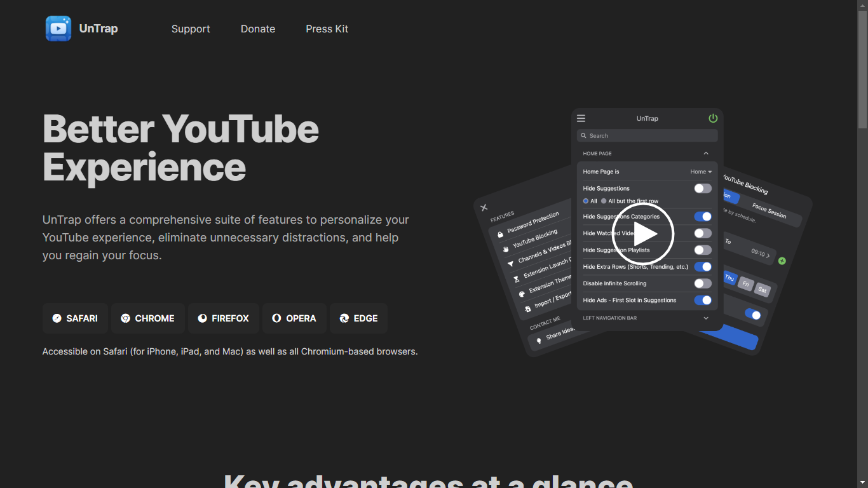Click the 'YouTube Blocking' panel title

pos(745,184)
